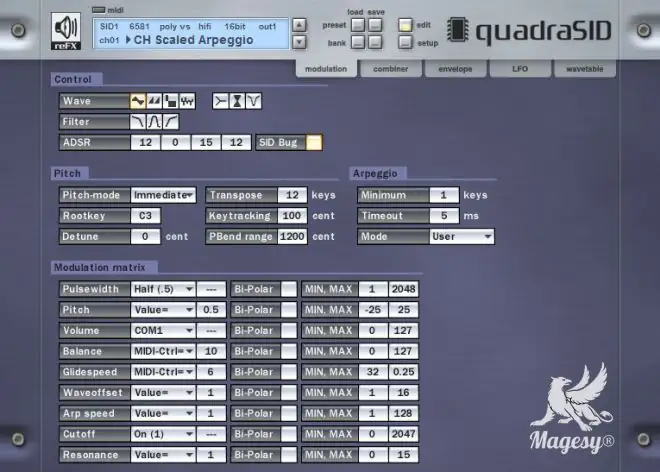
Task: Toggle Bi-Polar for Waveoffset
Action: click(289, 392)
